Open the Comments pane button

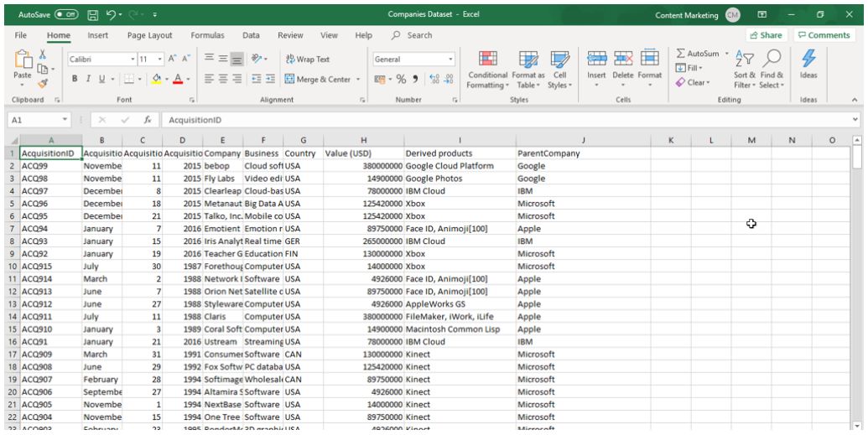point(824,35)
